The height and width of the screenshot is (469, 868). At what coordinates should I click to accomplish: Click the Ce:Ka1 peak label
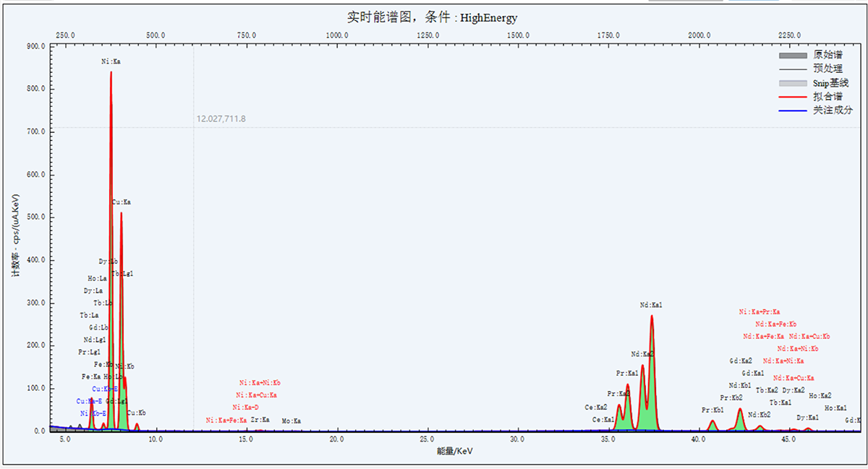[x=603, y=420]
